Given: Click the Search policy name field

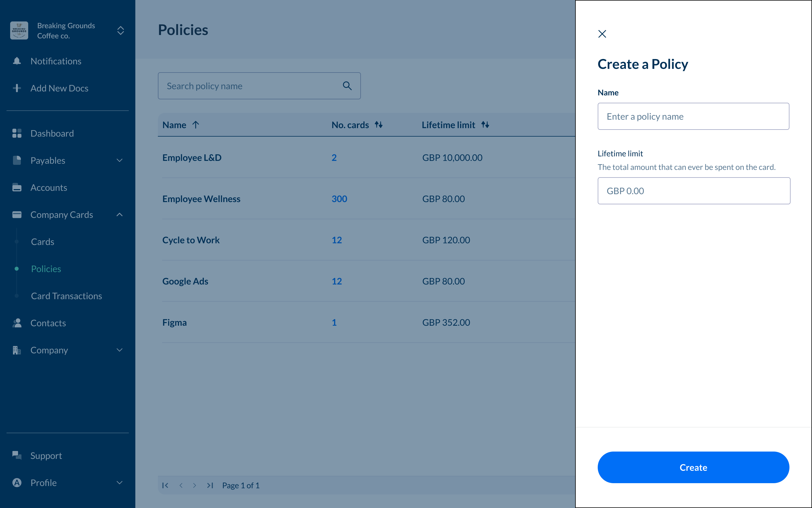Looking at the screenshot, I should tap(259, 86).
